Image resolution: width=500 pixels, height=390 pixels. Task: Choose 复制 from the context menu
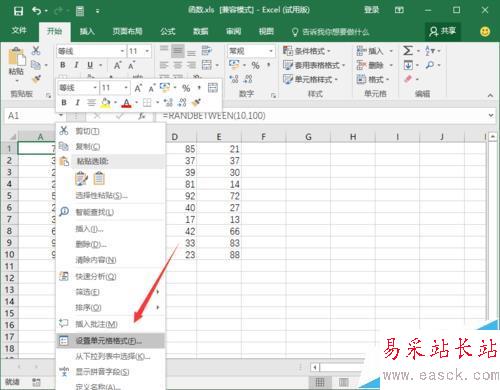(x=111, y=146)
